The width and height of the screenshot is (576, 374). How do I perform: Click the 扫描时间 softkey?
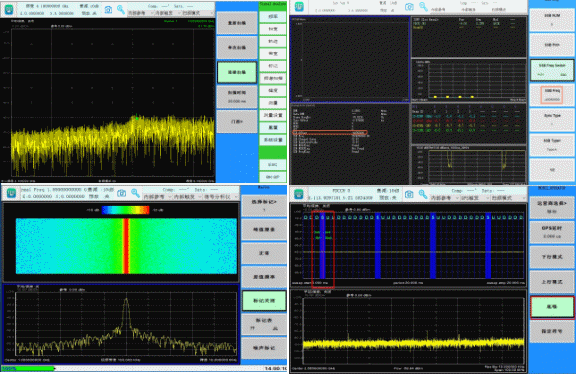[237, 97]
